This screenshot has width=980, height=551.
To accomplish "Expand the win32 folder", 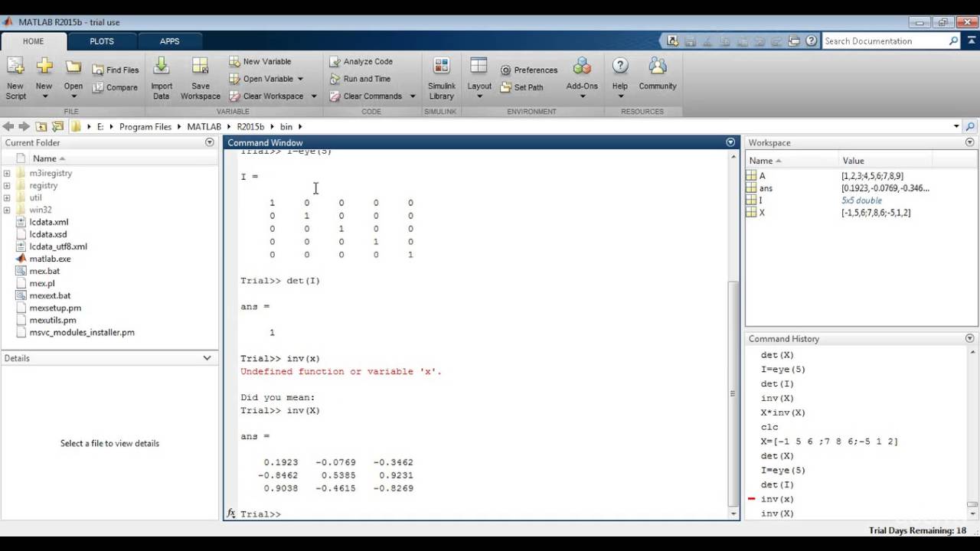I will coord(7,210).
